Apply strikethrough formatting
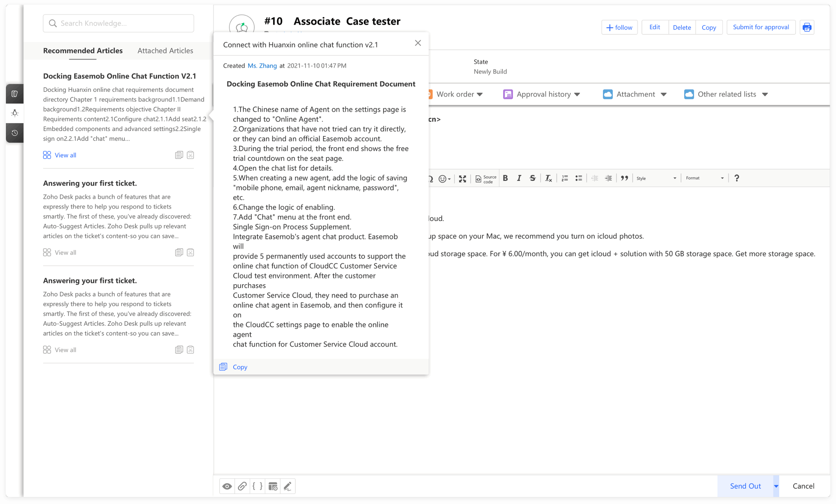836x504 pixels. coord(533,178)
